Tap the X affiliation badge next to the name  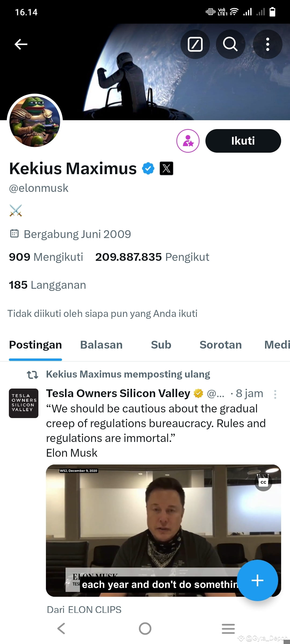coord(166,169)
